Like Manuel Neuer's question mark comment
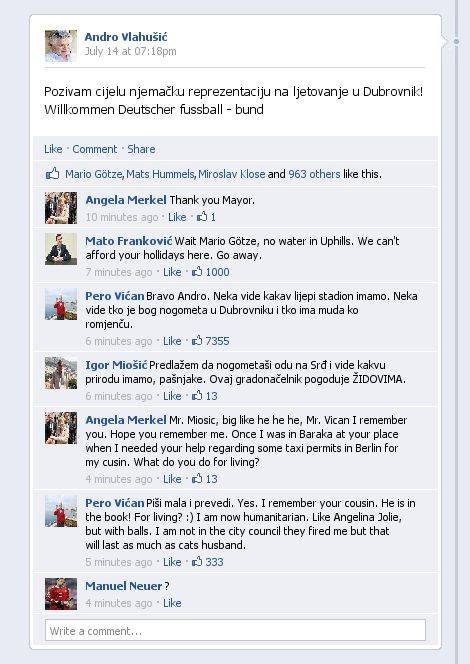The height and width of the screenshot is (664, 470). (172, 603)
